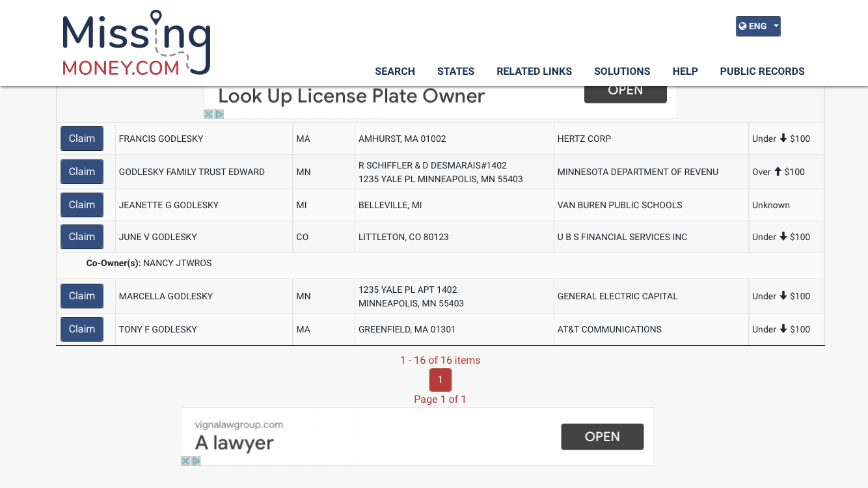Open RELATED LINKS in the navigation

coord(534,72)
